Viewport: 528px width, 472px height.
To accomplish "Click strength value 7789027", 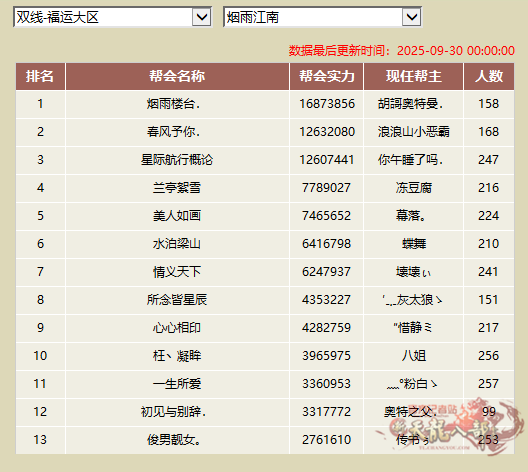I will coord(326,188).
